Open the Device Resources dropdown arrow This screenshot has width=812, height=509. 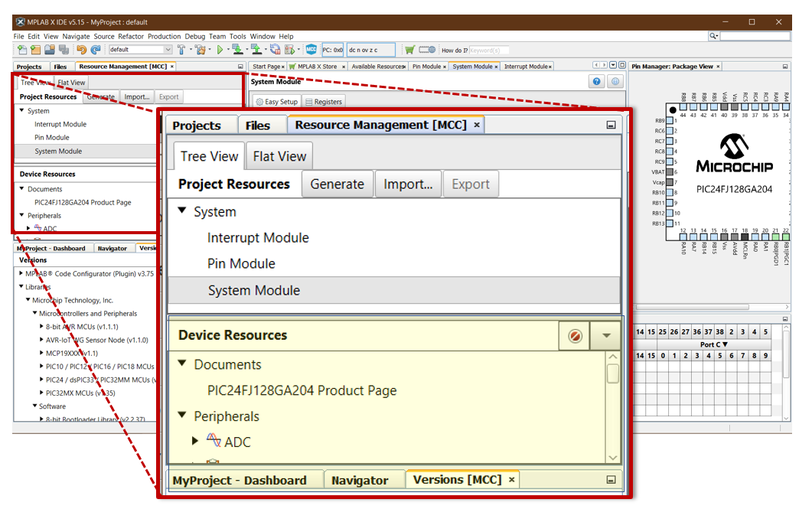pos(606,335)
